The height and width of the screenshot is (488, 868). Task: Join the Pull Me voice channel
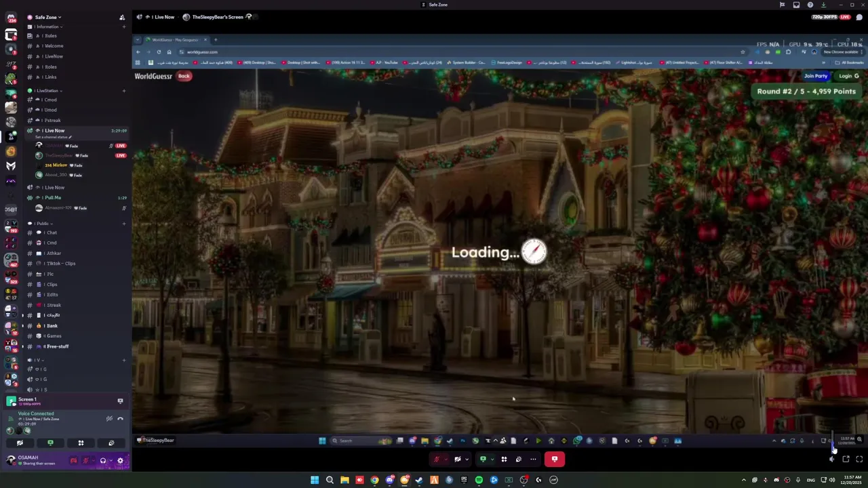tap(76, 197)
